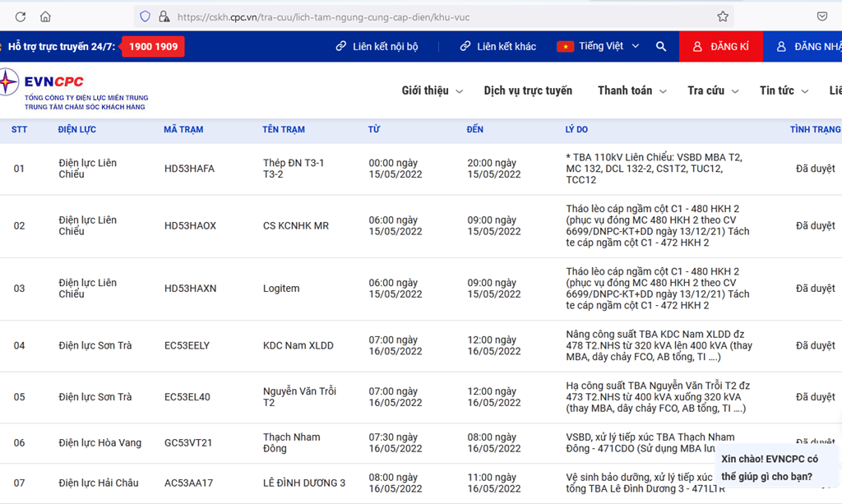Click station name Thép ĐN T3-1 T3-2
842x504 pixels.
[294, 169]
